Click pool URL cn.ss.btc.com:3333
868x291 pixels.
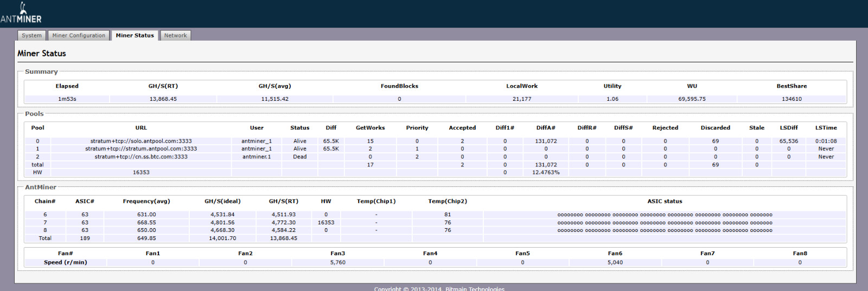click(x=141, y=157)
